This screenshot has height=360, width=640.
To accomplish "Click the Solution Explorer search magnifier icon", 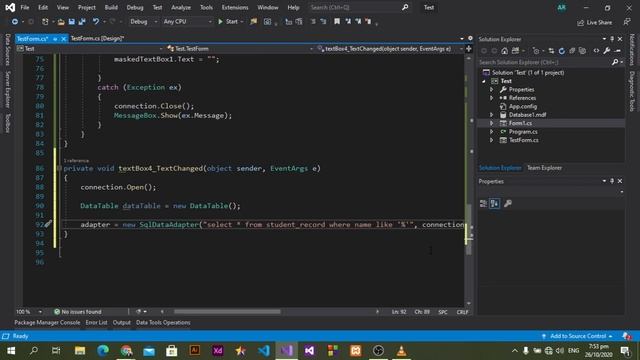I will click(x=615, y=62).
